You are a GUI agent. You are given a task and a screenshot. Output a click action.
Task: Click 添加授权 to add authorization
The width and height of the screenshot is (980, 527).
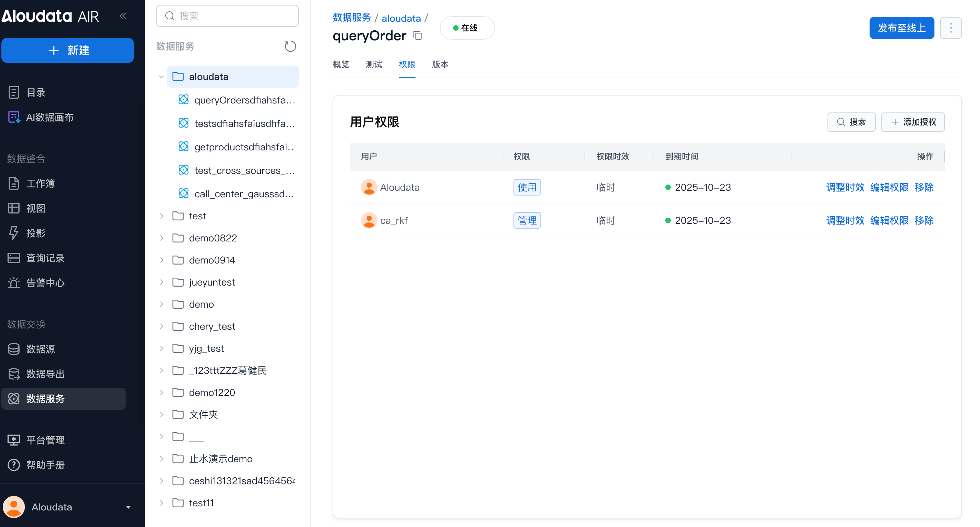click(x=913, y=122)
